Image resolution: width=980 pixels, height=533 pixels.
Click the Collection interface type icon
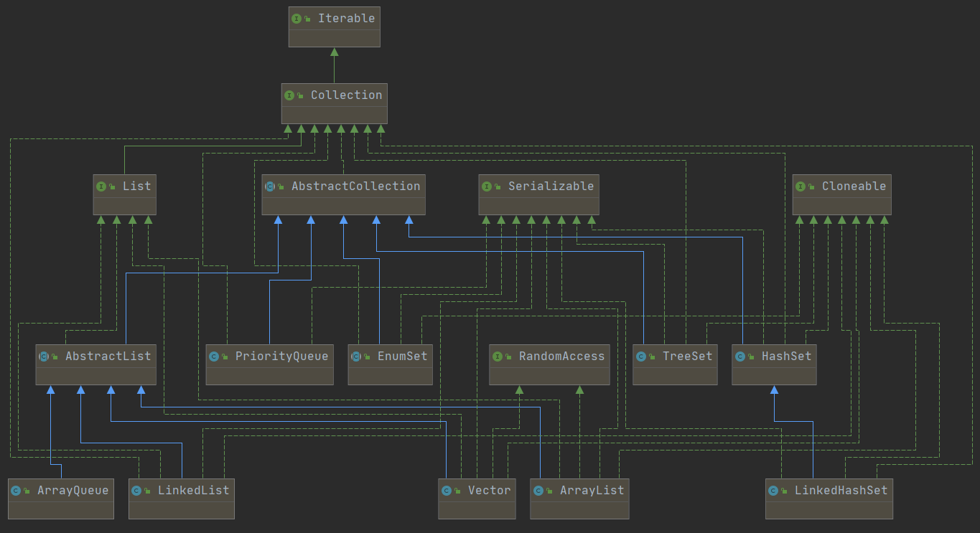pyautogui.click(x=289, y=95)
